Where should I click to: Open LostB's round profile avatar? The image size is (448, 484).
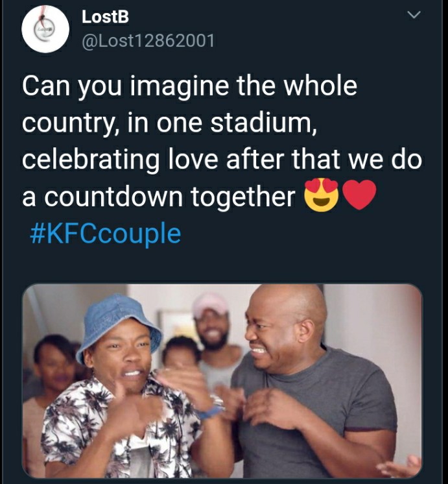point(45,29)
